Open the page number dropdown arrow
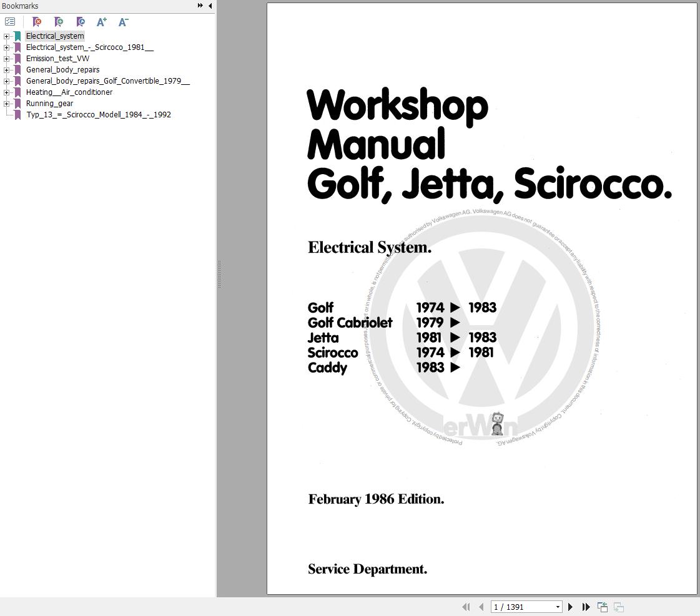Screen dimensions: 700x616 (x=558, y=607)
